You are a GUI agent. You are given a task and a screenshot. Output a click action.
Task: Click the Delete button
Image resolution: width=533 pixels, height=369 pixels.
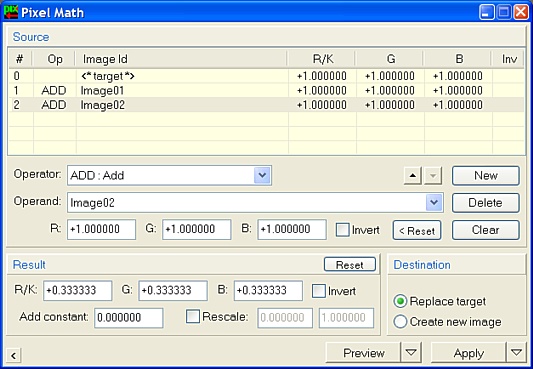click(x=486, y=203)
